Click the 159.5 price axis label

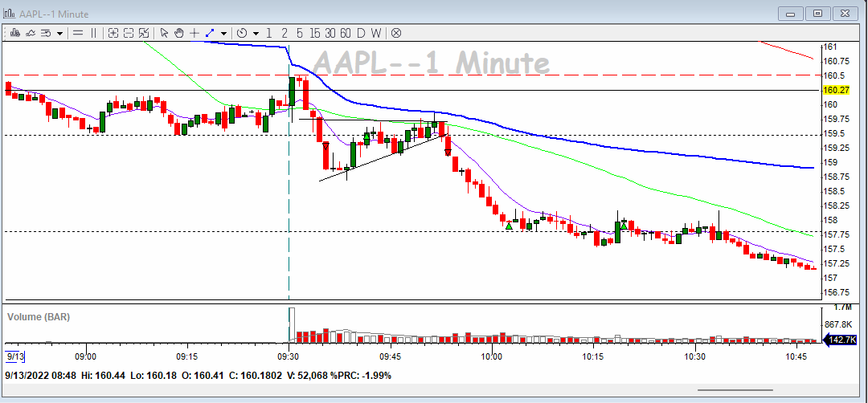click(x=833, y=133)
